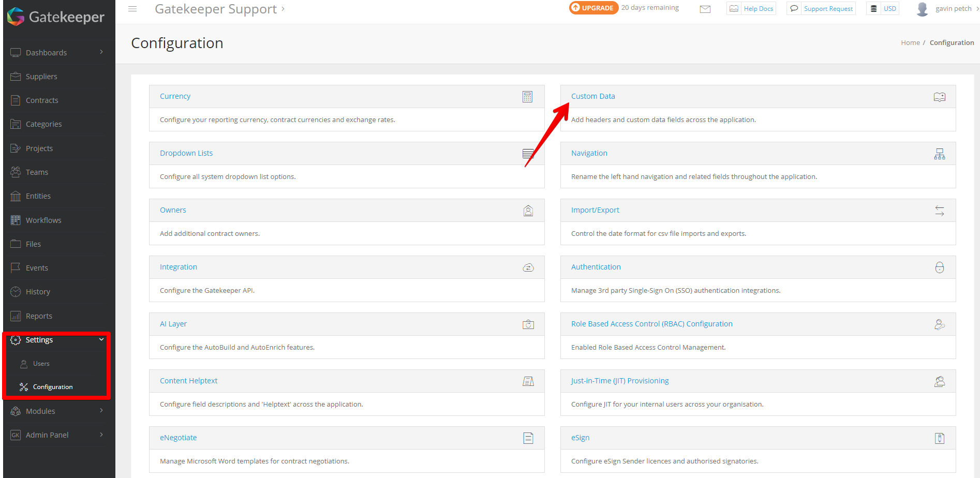This screenshot has height=478, width=980.
Task: Click the Owners person icon
Action: coord(528,211)
